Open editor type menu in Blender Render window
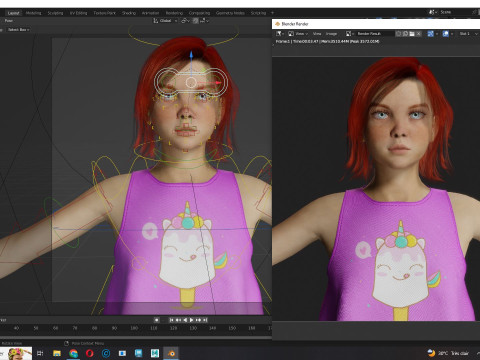The height and width of the screenshot is (360, 480). click(x=280, y=34)
